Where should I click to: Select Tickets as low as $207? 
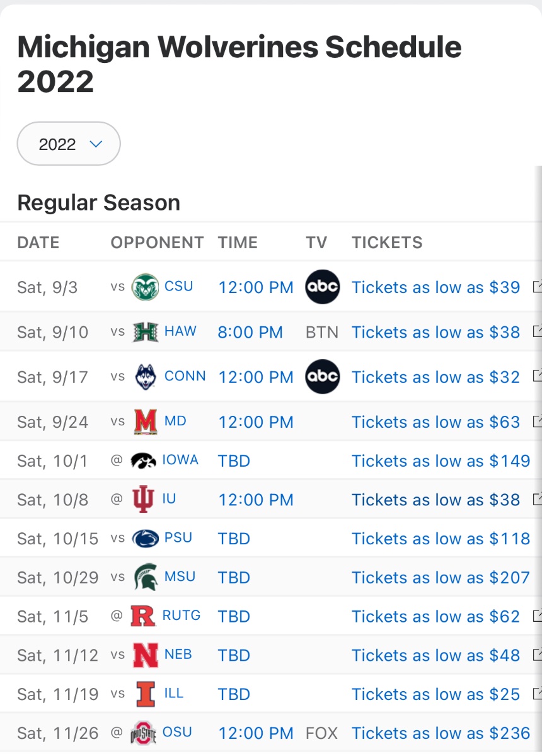441,578
